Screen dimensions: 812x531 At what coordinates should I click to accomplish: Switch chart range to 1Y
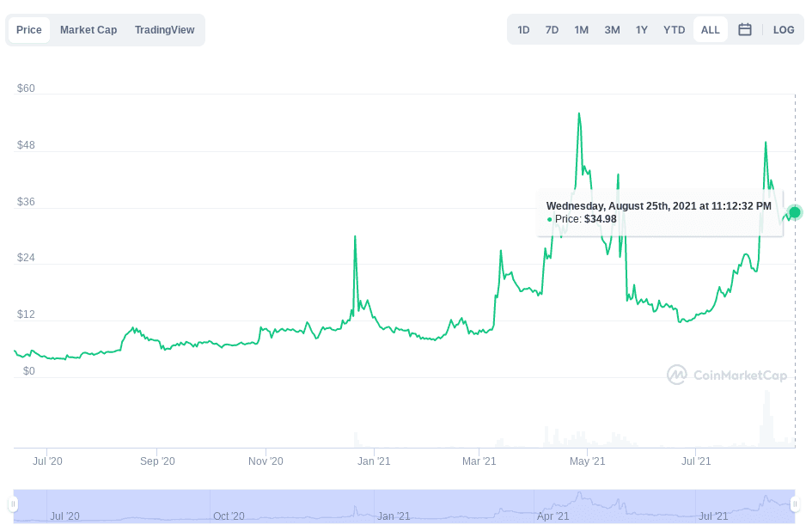(642, 29)
